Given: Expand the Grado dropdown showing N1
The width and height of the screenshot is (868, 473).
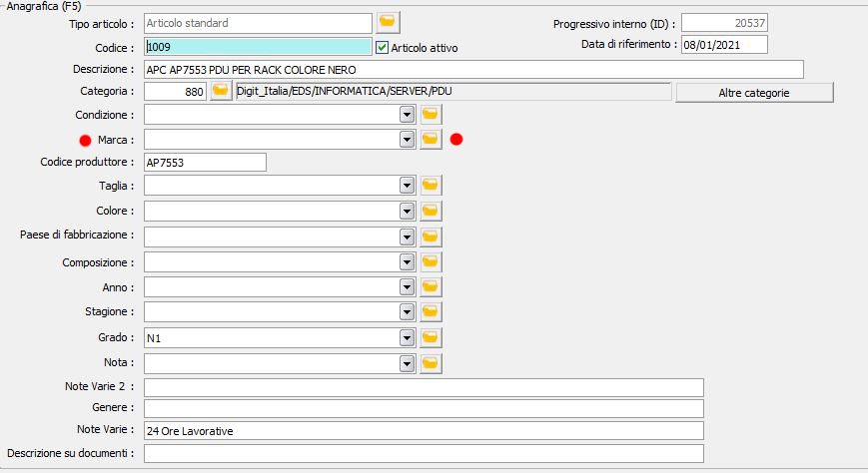Looking at the screenshot, I should click(407, 337).
